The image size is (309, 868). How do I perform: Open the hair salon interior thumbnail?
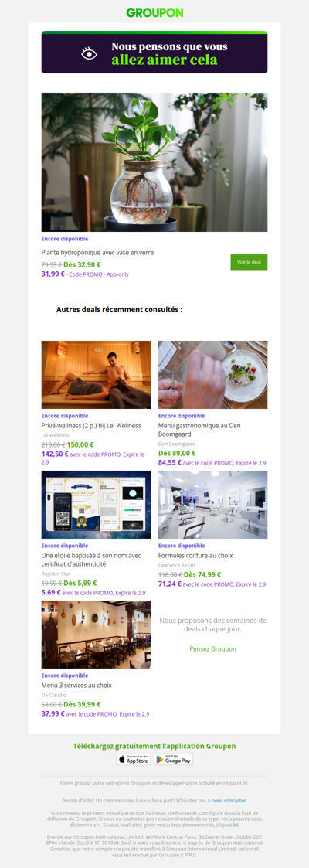212,505
